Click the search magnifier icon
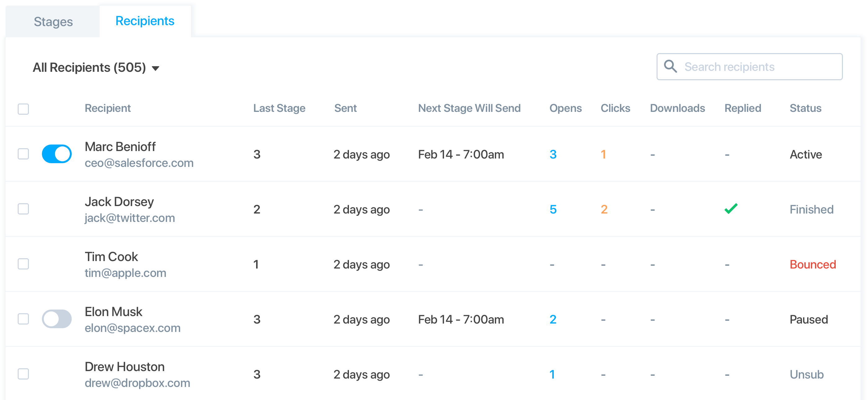This screenshot has width=868, height=400. (x=670, y=67)
